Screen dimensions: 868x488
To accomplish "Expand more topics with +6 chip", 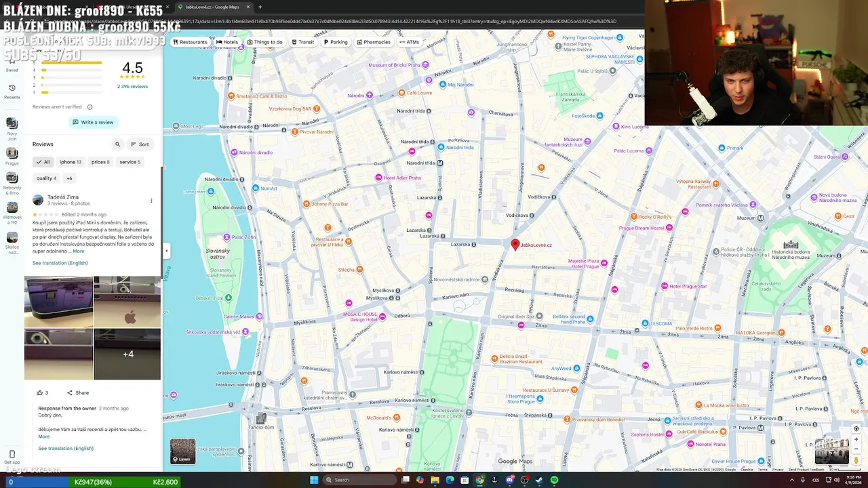I will [x=69, y=178].
